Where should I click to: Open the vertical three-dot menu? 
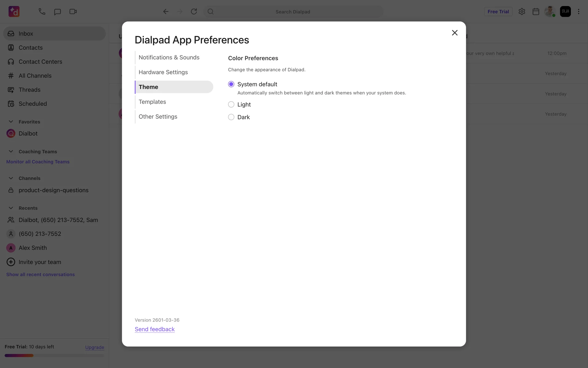(579, 12)
